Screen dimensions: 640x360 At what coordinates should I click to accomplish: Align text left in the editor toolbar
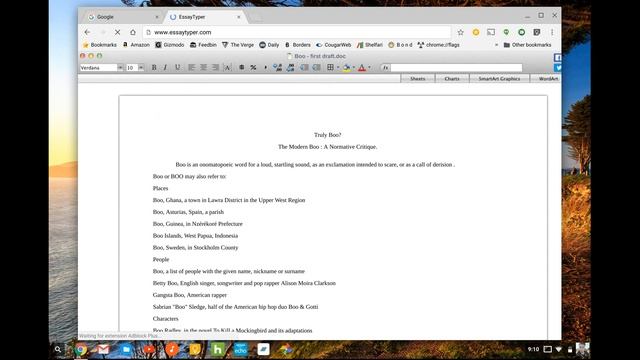pos(191,67)
